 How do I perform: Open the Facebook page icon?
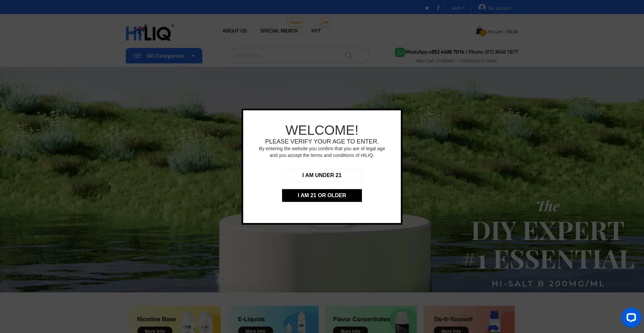click(438, 8)
